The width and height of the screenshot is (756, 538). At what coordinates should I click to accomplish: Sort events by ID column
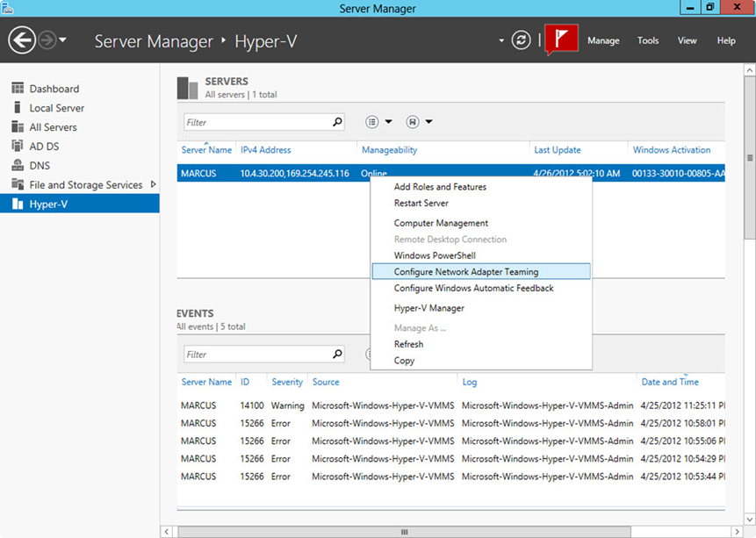click(x=245, y=382)
